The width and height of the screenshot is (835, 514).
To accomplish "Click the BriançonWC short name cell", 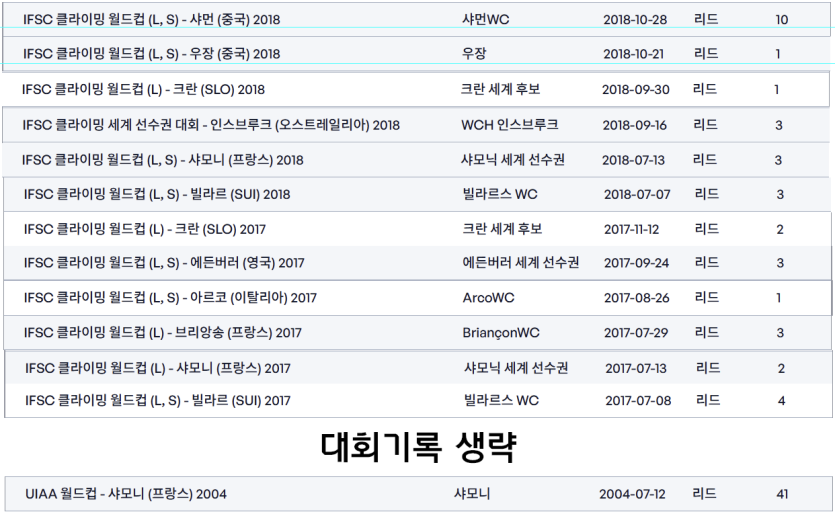I will [x=501, y=333].
